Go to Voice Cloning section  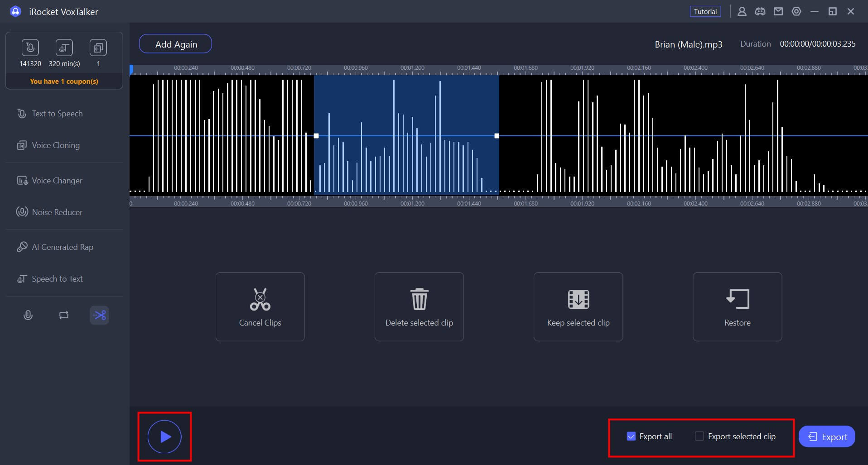click(64, 145)
